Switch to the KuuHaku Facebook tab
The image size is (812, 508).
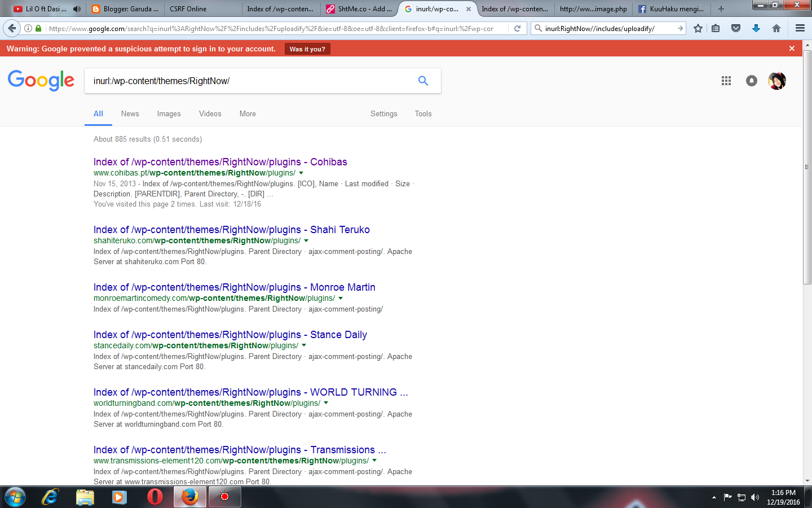click(x=671, y=9)
